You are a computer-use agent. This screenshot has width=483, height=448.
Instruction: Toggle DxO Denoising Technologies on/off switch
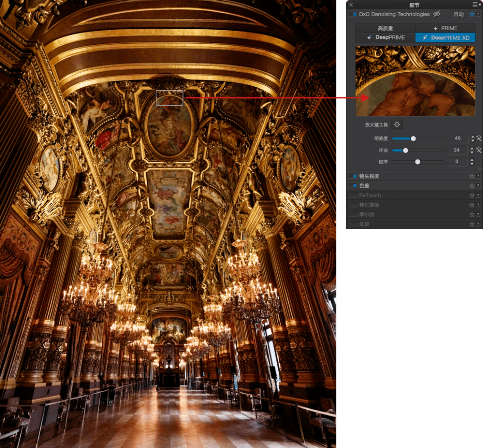coord(353,14)
